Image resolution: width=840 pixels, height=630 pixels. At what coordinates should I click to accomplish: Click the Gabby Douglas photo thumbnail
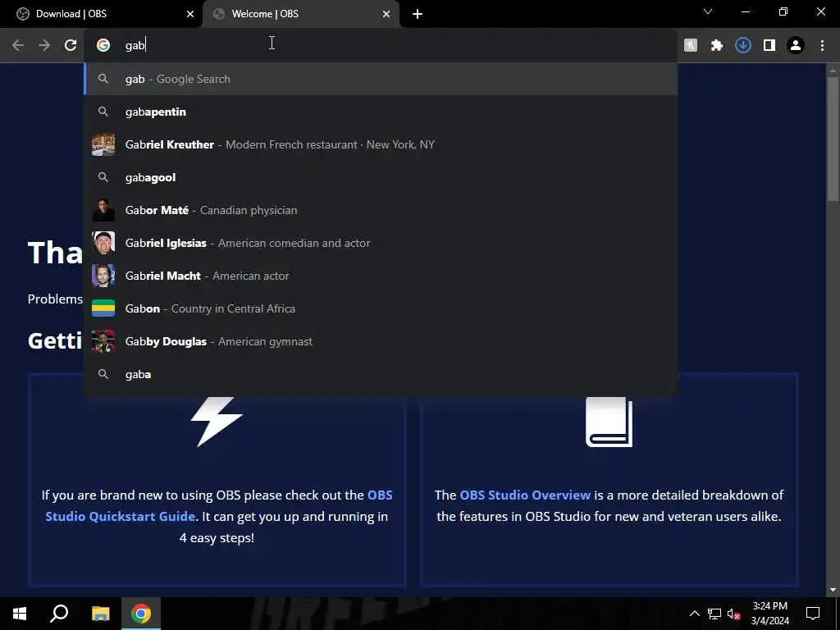(103, 341)
